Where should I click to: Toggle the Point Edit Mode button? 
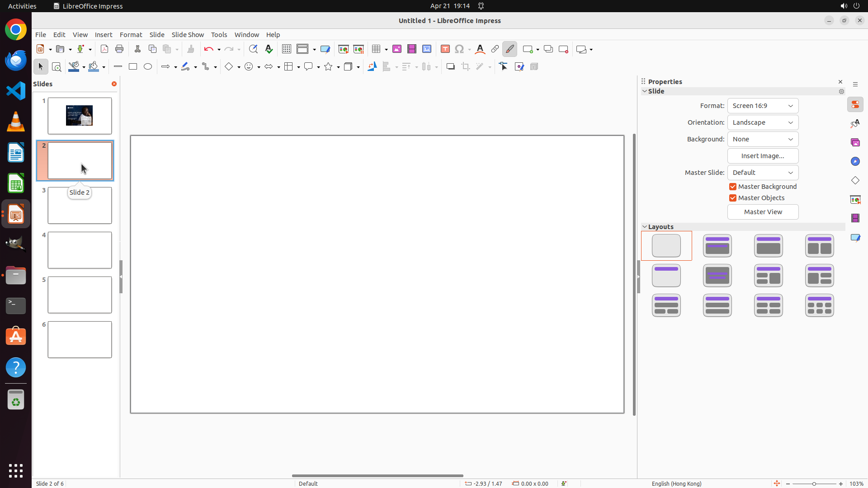[x=504, y=67]
